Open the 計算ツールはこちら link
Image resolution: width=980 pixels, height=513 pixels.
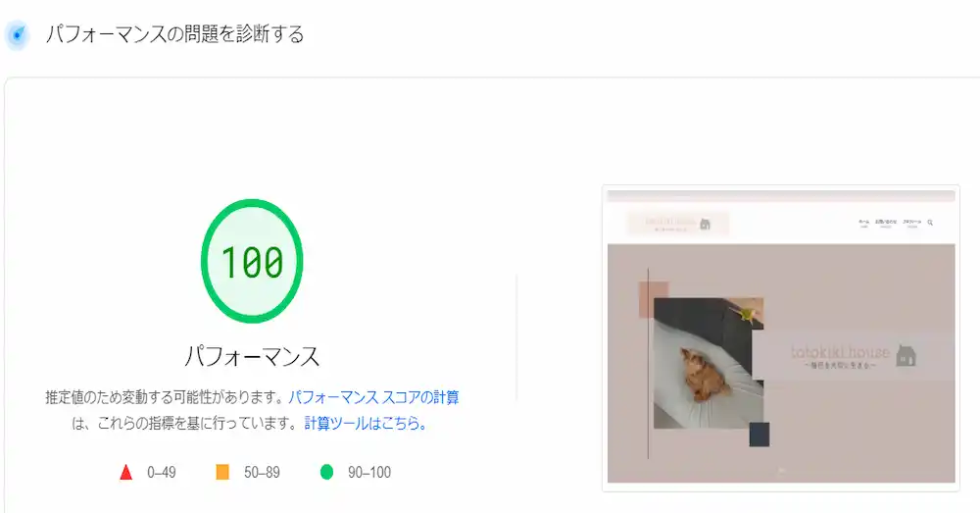[x=366, y=424]
